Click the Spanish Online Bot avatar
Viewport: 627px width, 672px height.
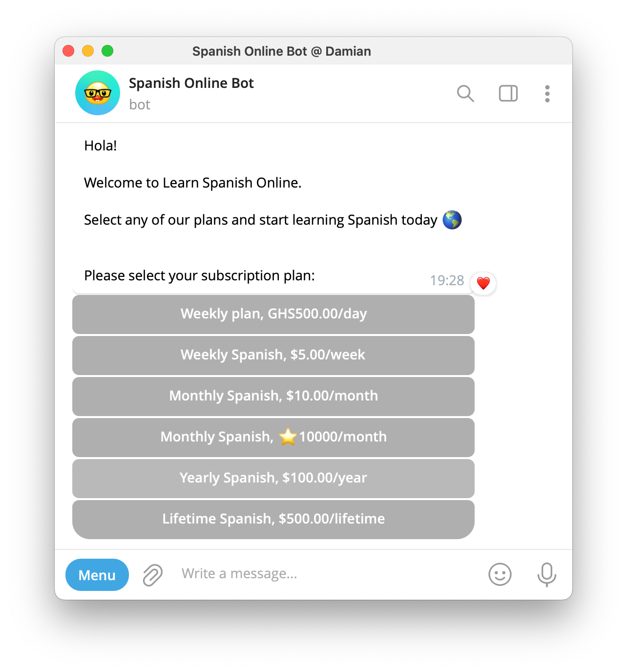(x=98, y=93)
